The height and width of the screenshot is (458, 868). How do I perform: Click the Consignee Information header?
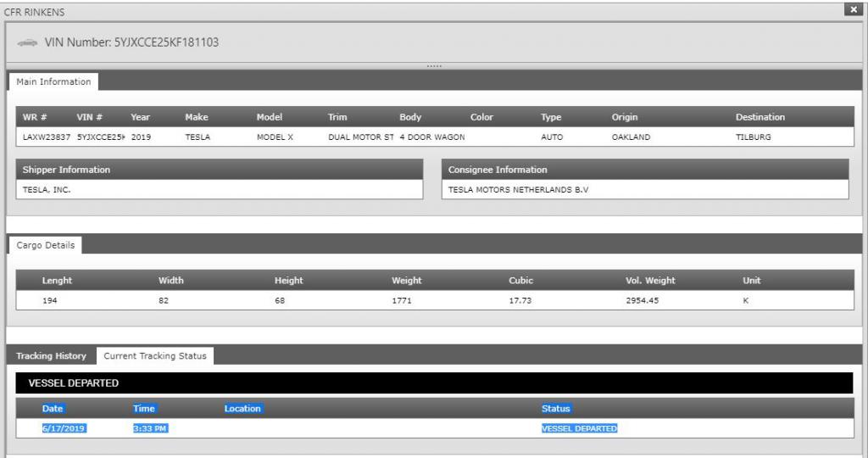pos(645,170)
